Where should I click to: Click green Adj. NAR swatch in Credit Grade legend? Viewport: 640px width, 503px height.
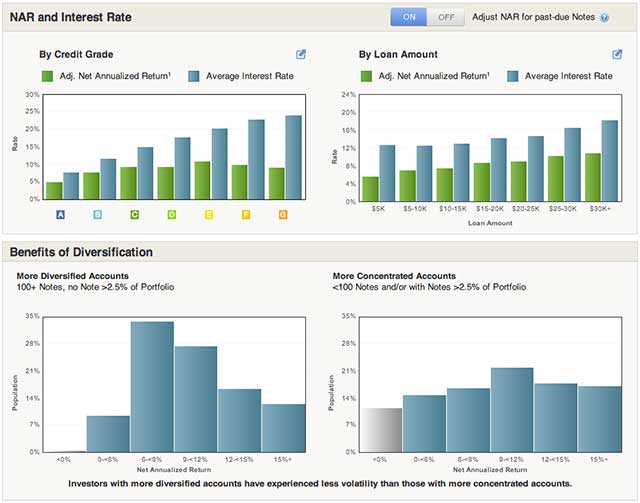(47, 76)
